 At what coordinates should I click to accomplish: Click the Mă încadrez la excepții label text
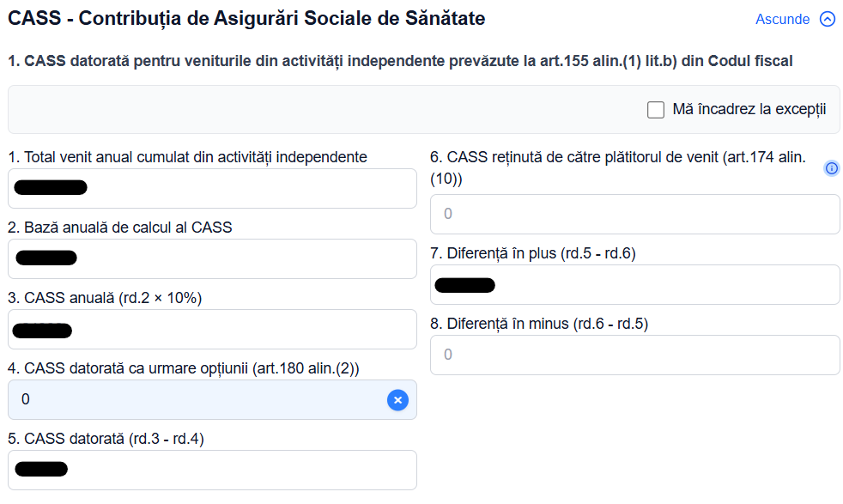tap(749, 109)
